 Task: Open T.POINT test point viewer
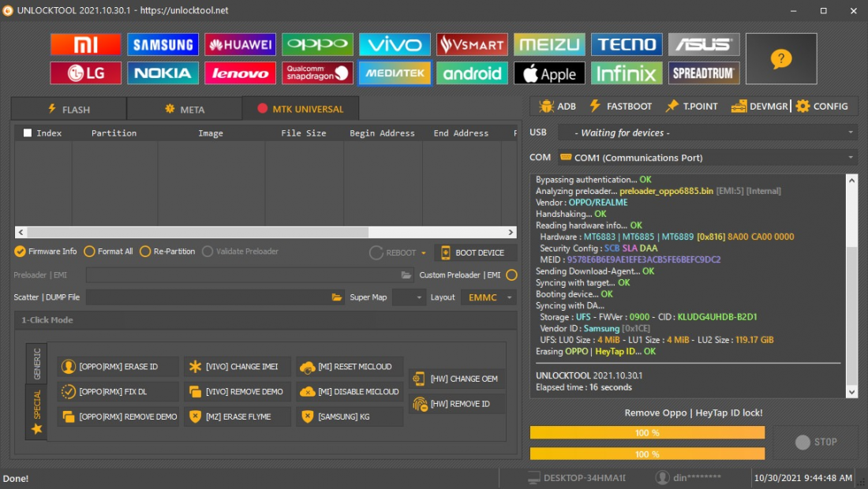[x=691, y=106]
